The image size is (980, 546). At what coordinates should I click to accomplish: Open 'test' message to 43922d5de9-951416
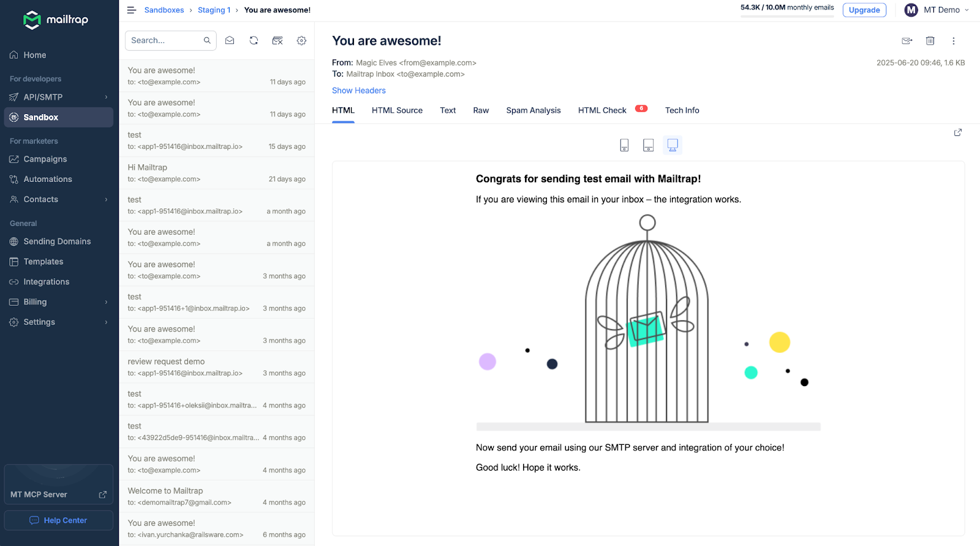[217, 432]
